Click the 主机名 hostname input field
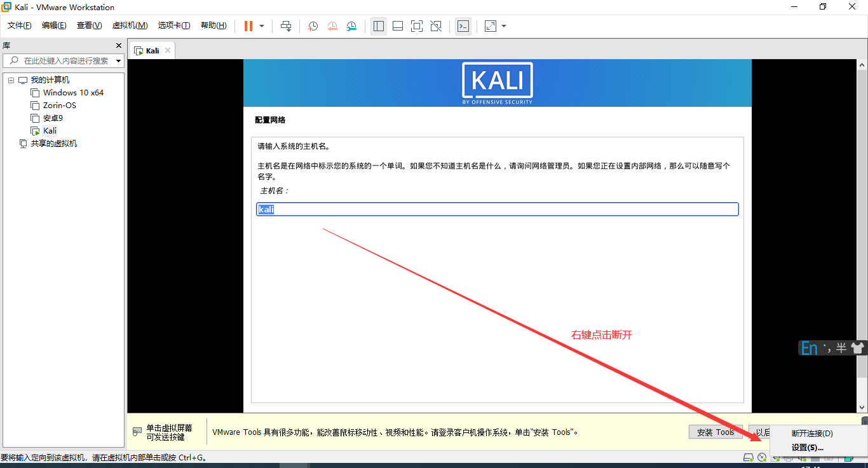Image resolution: width=868 pixels, height=468 pixels. [x=498, y=209]
